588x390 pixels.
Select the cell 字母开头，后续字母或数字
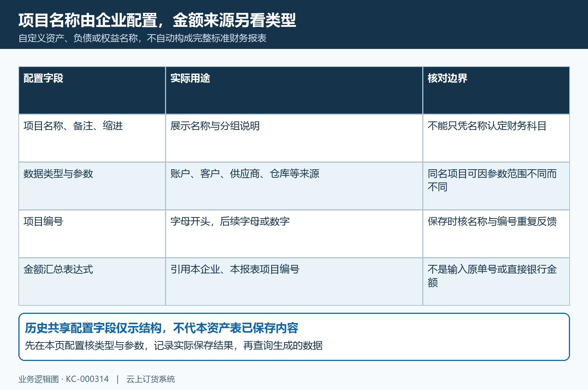pyautogui.click(x=294, y=234)
